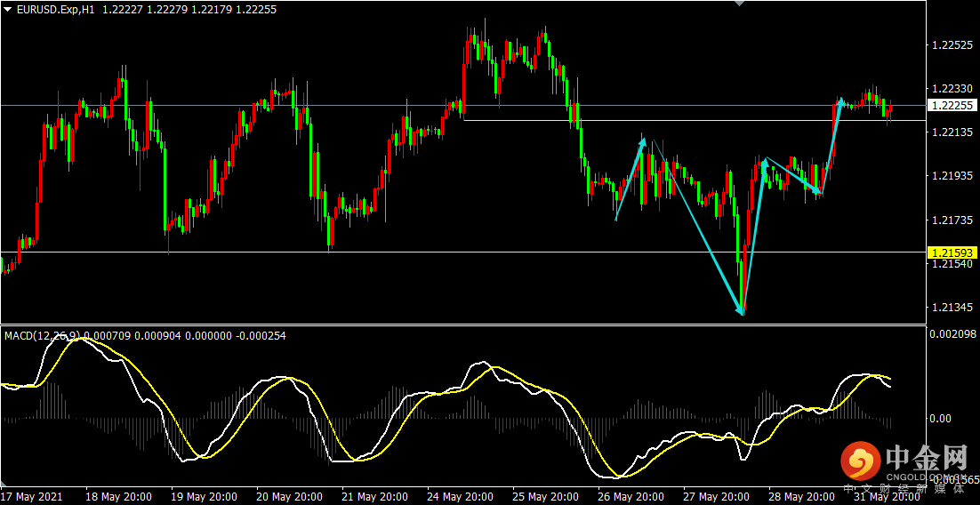Open the triangle menu beside EURUSD.Exp,H1

click(7, 10)
